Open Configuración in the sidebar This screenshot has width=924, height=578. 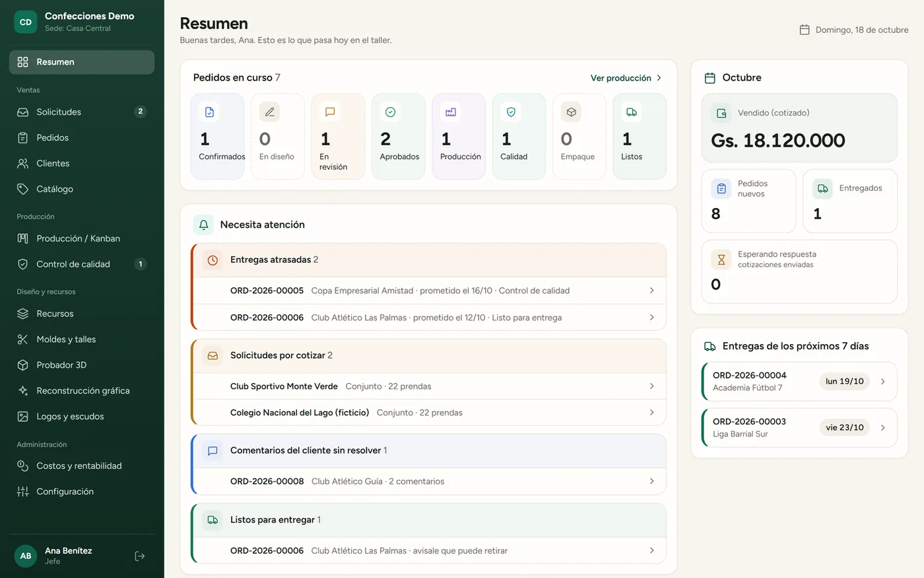click(82, 491)
